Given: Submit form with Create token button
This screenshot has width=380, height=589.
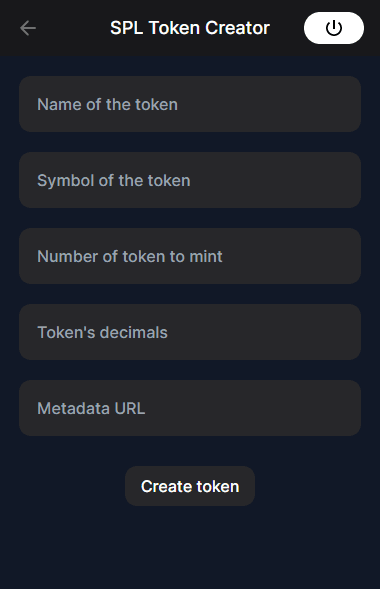Looking at the screenshot, I should (x=190, y=486).
